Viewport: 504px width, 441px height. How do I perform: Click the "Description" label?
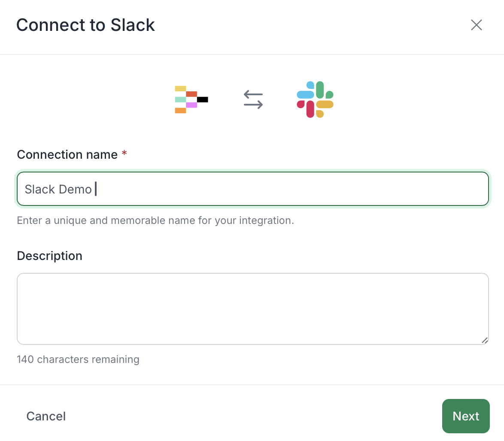click(x=49, y=256)
